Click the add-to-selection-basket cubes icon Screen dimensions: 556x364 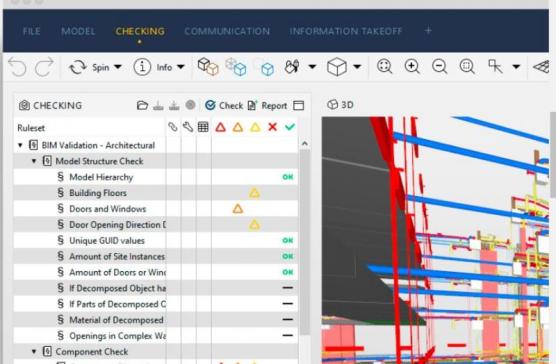pyautogui.click(x=235, y=67)
